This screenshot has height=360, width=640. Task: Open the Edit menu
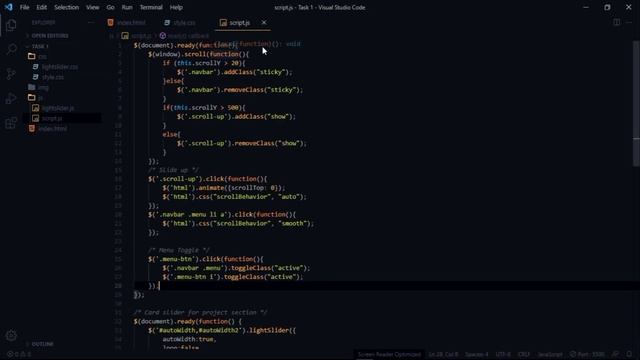pyautogui.click(x=41, y=7)
